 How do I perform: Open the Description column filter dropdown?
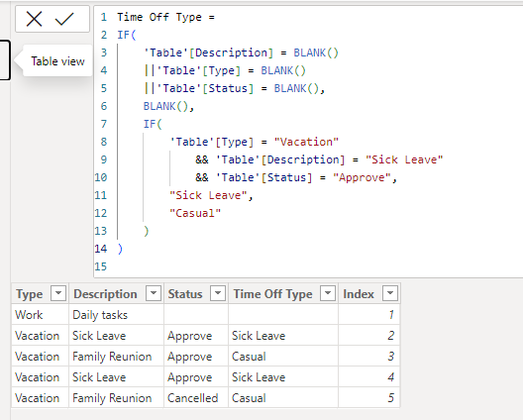[154, 293]
